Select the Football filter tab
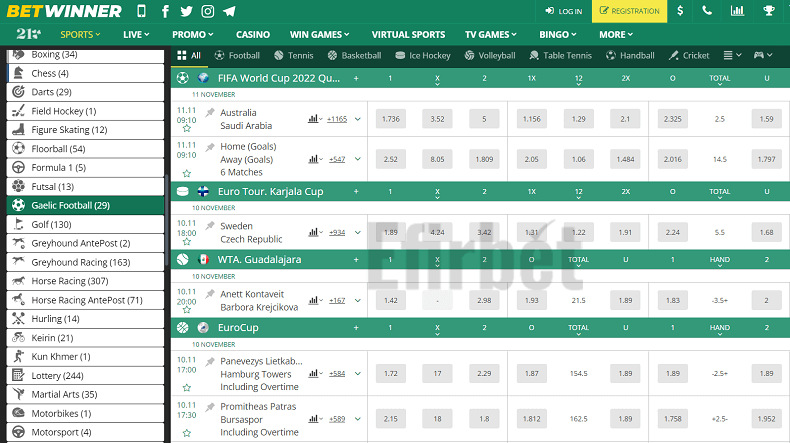 tap(237, 55)
